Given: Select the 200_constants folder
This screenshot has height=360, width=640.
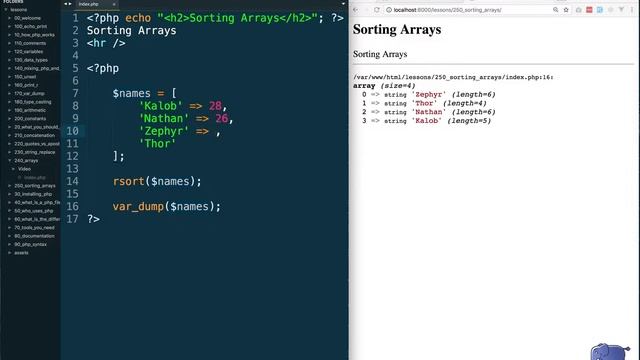Looking at the screenshot, I should click(x=30, y=118).
